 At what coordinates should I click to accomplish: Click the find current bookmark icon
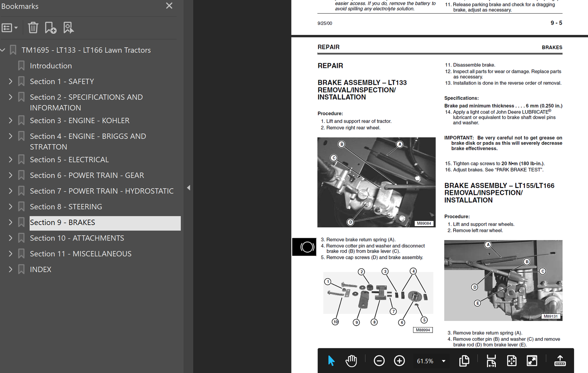(68, 28)
